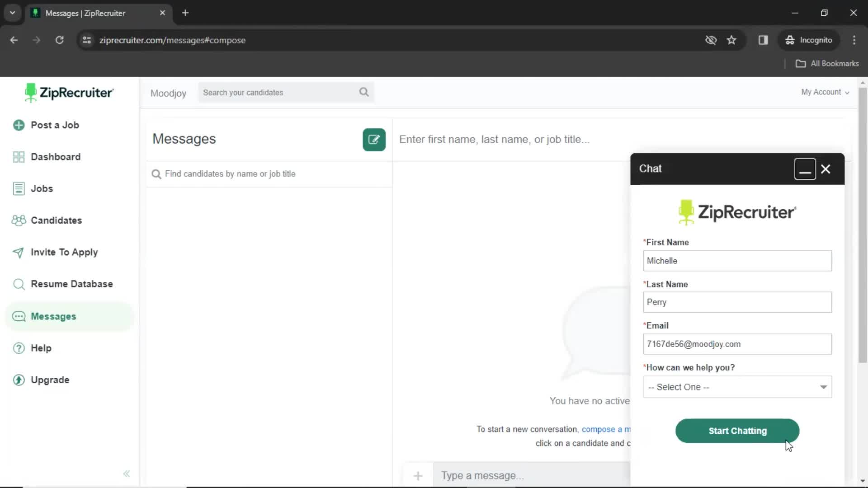This screenshot has height=488, width=868.
Task: Click the Post a Job icon
Action: (19, 125)
